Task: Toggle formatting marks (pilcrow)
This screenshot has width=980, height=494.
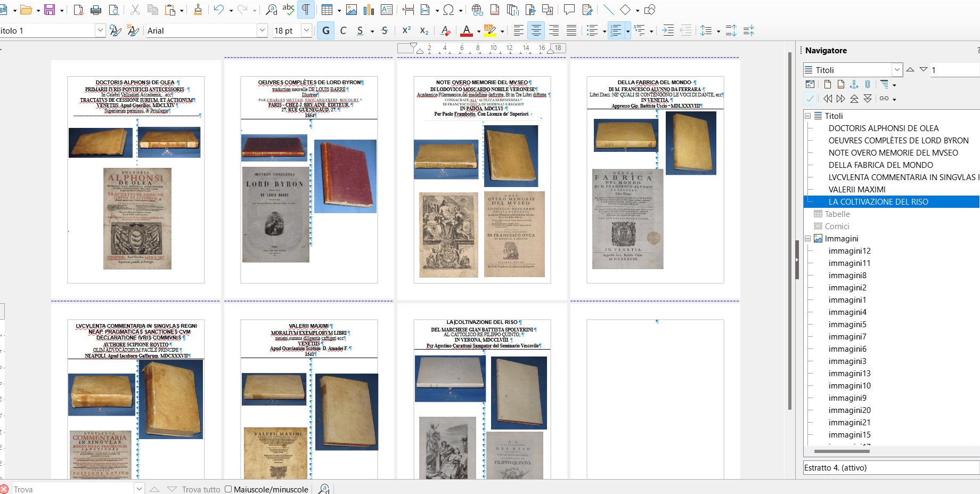Action: click(306, 10)
